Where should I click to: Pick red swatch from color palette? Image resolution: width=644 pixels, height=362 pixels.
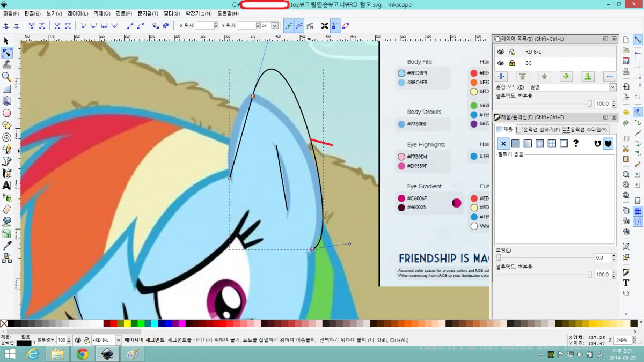click(x=113, y=324)
